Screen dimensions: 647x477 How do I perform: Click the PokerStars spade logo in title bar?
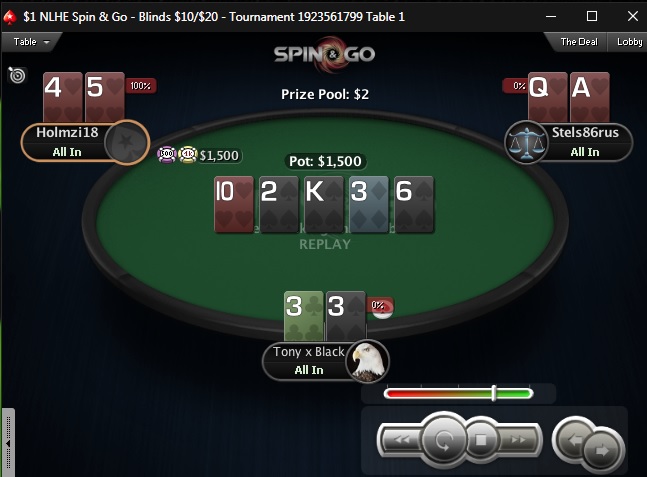tap(10, 17)
